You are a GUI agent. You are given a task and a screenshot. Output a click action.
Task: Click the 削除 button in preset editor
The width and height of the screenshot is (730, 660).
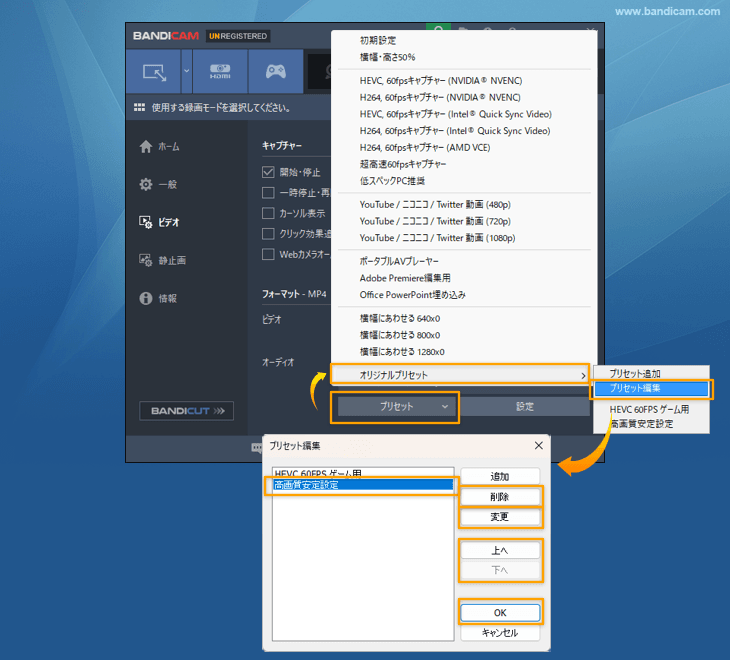(x=500, y=497)
